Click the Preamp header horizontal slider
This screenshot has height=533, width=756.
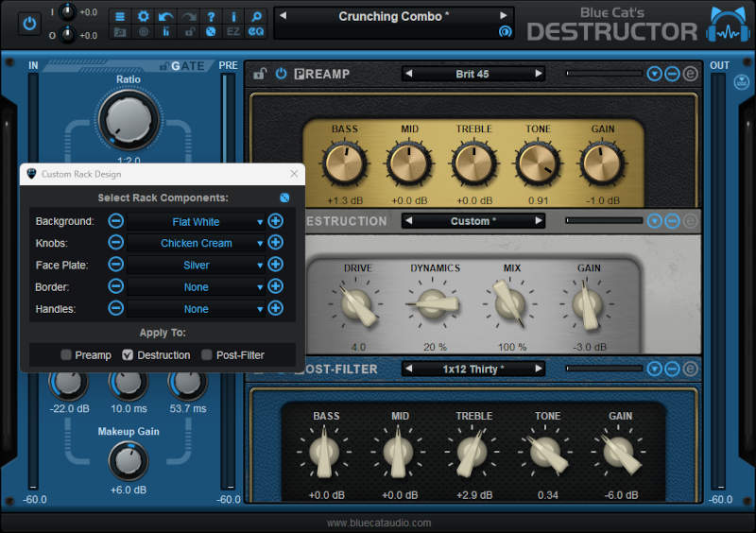click(x=605, y=74)
